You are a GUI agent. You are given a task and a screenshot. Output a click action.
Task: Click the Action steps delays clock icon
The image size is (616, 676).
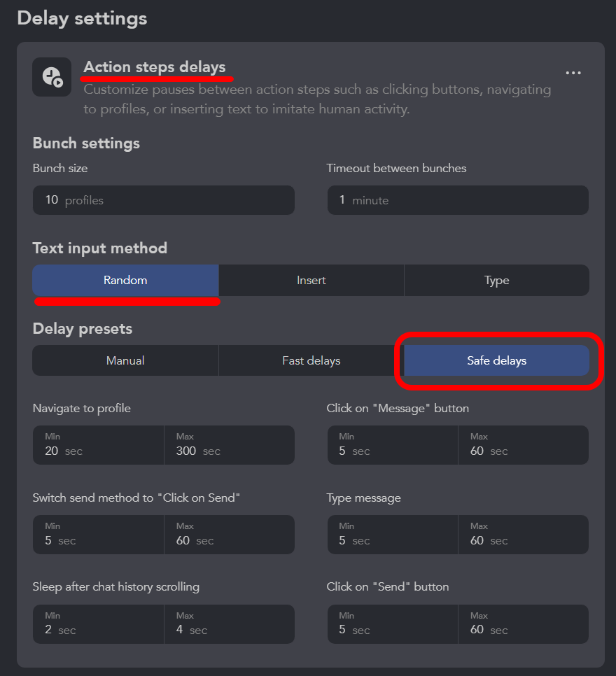tap(52, 77)
